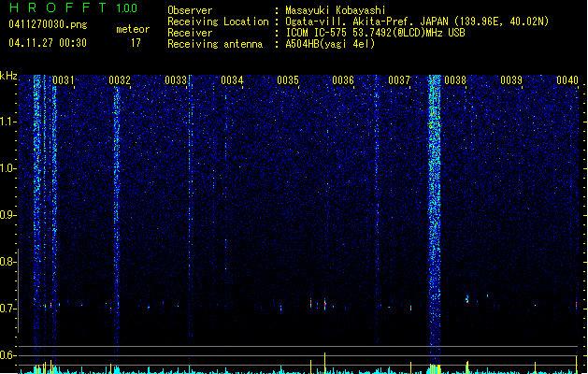The width and height of the screenshot is (588, 374).
Task: Click time marker 0037
Action: click(399, 80)
